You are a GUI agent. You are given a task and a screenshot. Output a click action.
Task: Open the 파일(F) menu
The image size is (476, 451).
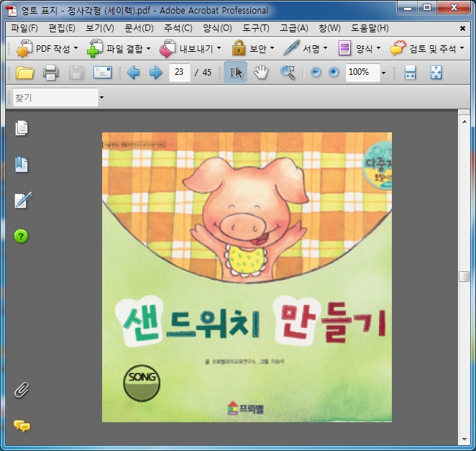[x=24, y=28]
